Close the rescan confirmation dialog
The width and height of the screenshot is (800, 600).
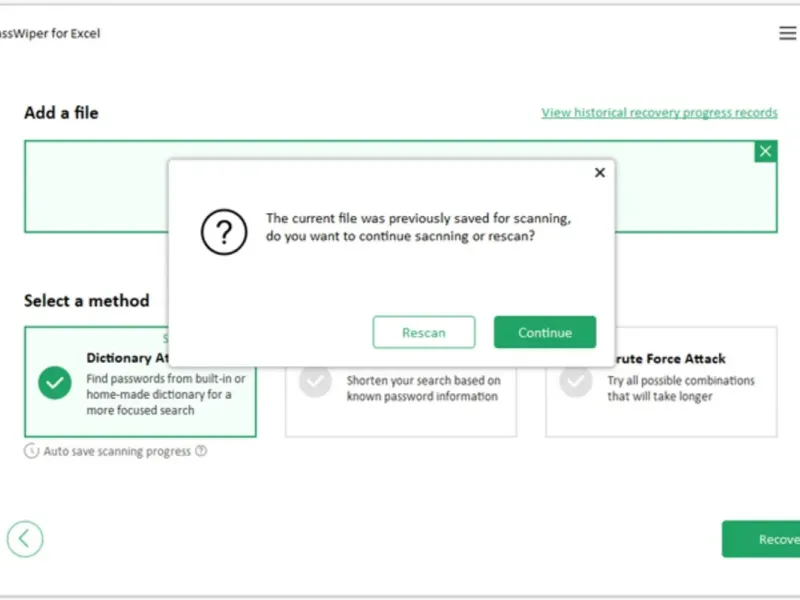tap(599, 172)
